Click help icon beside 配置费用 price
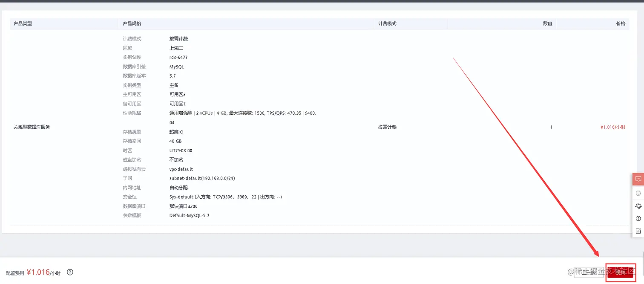This screenshot has height=284, width=644. 70,272
